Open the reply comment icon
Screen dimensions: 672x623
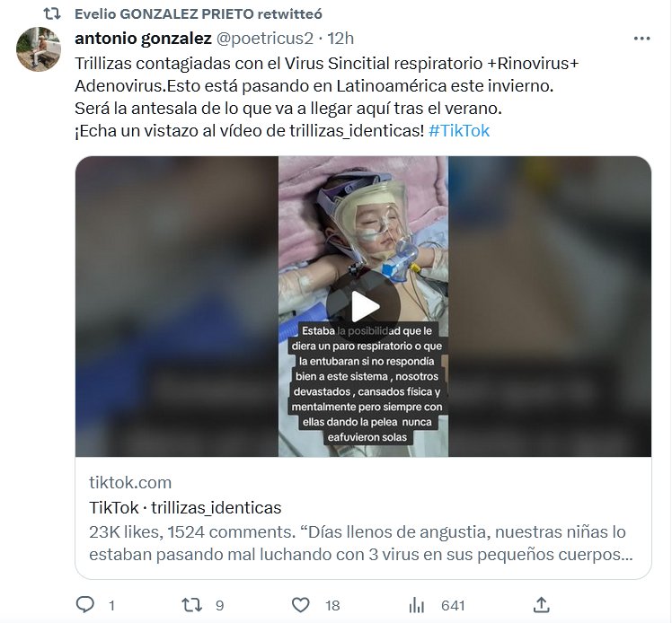(84, 604)
